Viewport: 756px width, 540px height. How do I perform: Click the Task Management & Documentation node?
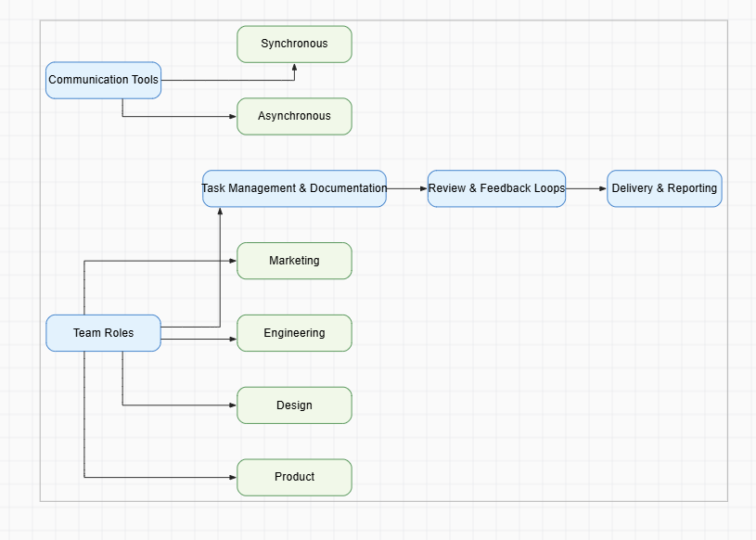click(294, 188)
